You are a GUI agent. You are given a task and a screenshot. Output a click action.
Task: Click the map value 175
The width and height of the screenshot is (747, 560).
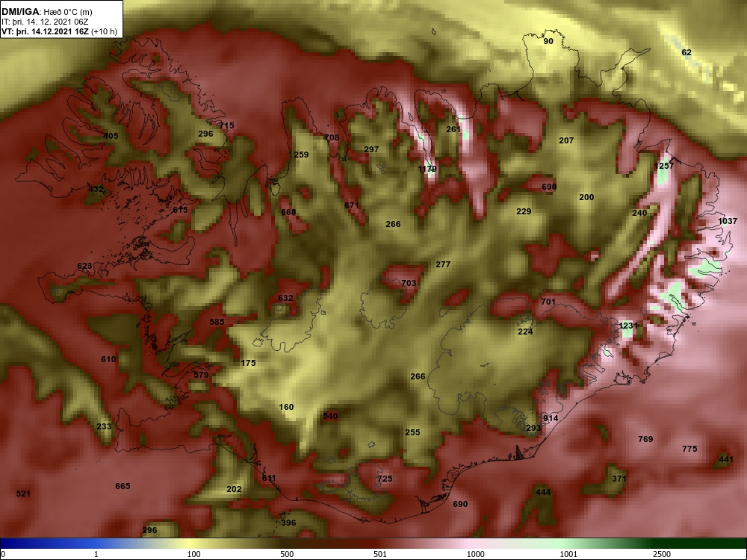pos(248,363)
